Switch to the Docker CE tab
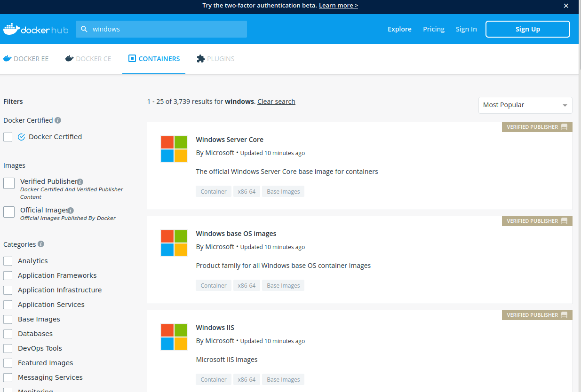Image resolution: width=581 pixels, height=392 pixels. [x=88, y=59]
